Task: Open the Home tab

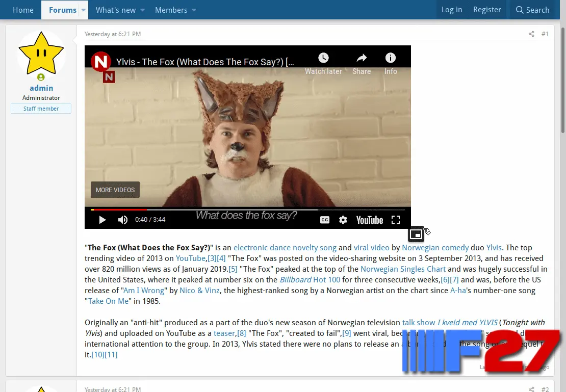Action: pyautogui.click(x=23, y=10)
